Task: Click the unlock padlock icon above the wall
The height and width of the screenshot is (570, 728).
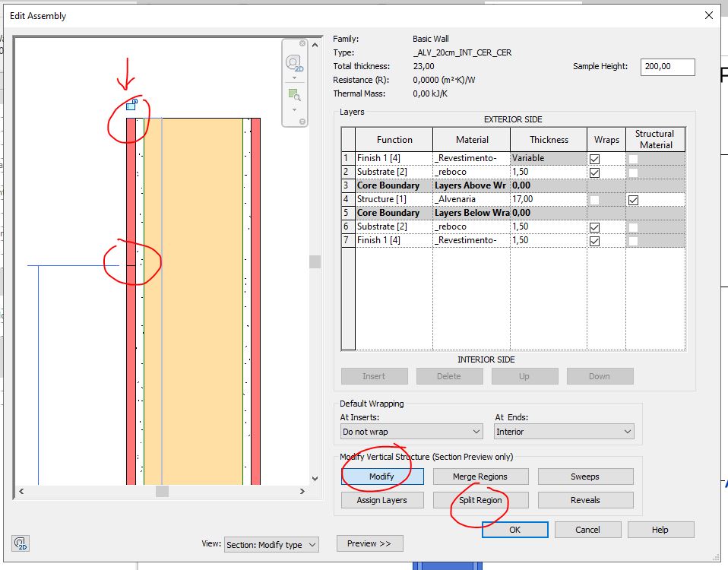Action: (132, 104)
